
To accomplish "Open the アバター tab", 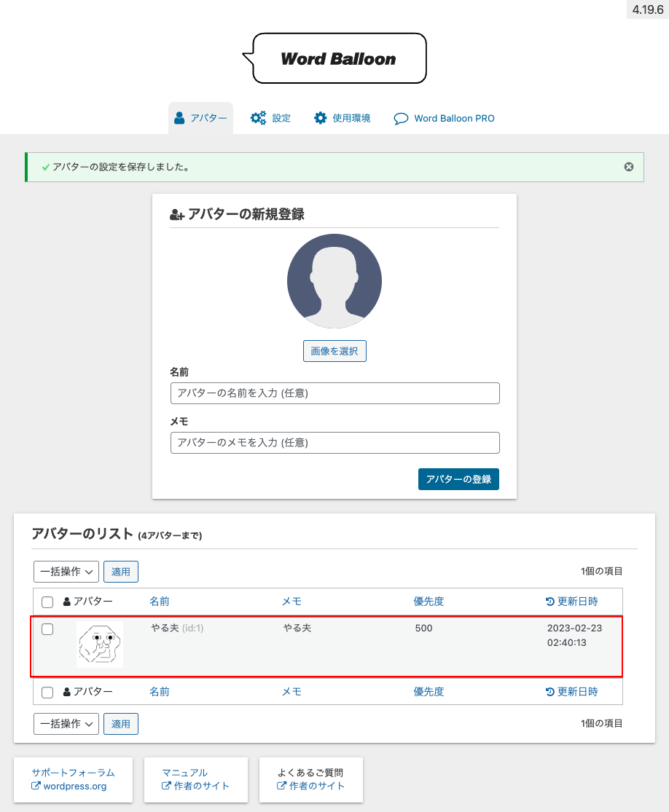I will pyautogui.click(x=200, y=118).
